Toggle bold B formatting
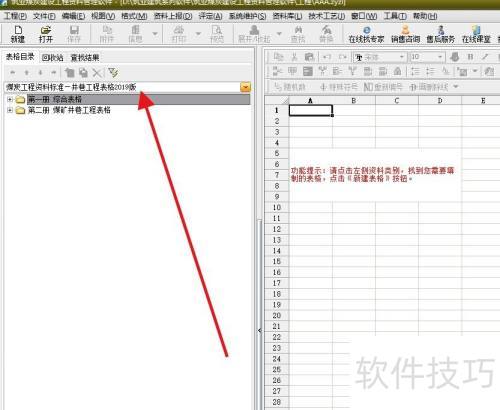The image size is (500, 410). point(470,57)
